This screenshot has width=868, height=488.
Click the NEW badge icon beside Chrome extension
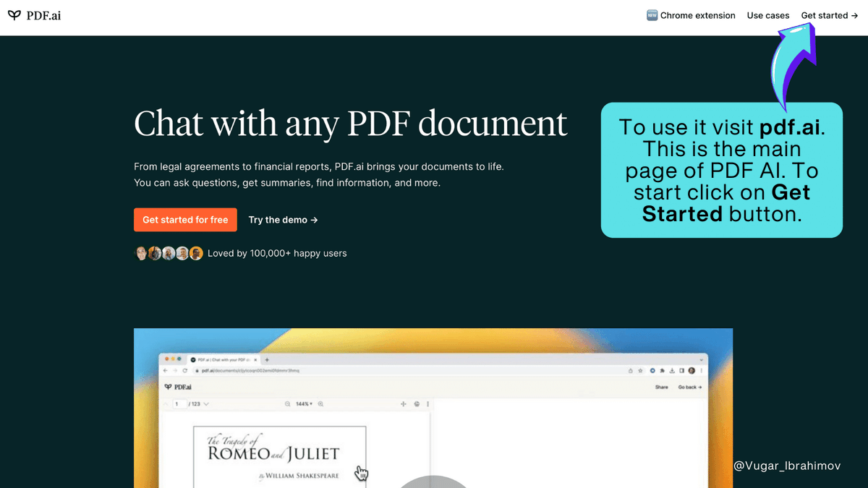click(x=652, y=15)
